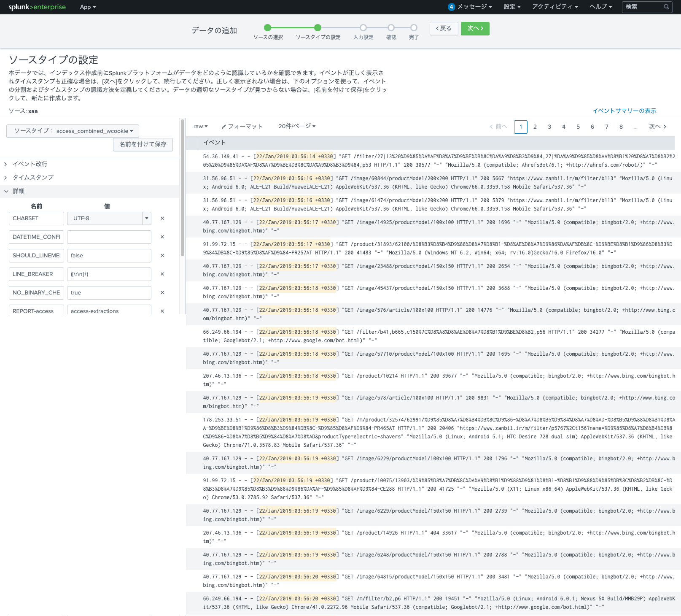
Task: Go to page 3
Action: [549, 127]
